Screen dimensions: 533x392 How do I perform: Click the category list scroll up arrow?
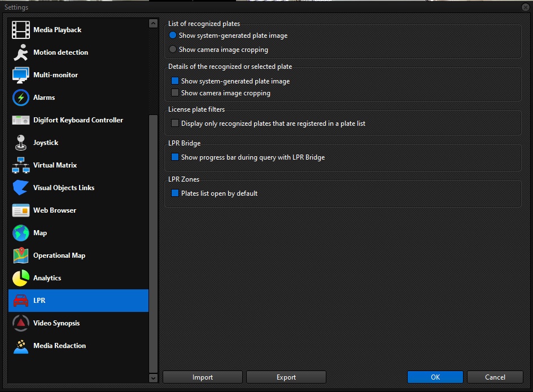click(154, 24)
